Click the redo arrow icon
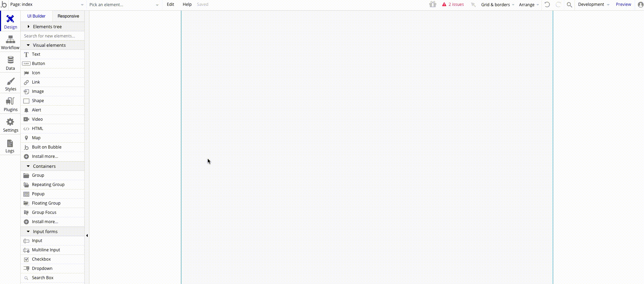The width and height of the screenshot is (644, 284). pos(558,4)
